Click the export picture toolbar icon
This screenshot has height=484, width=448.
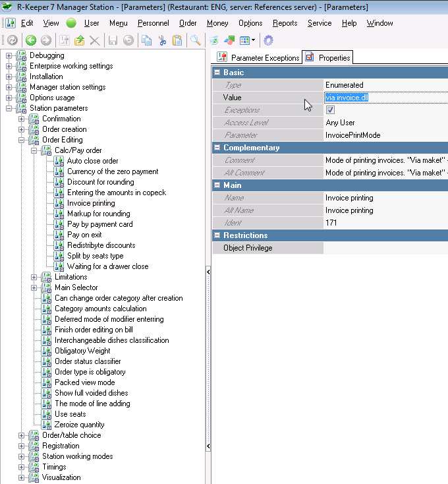point(214,40)
